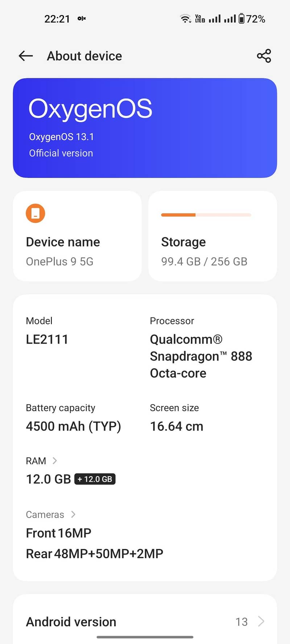The width and height of the screenshot is (290, 644).
Task: Tap the share icon
Action: [x=264, y=56]
